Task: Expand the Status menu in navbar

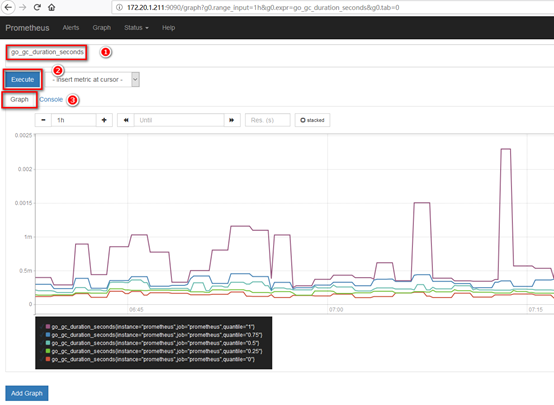Action: point(136,28)
